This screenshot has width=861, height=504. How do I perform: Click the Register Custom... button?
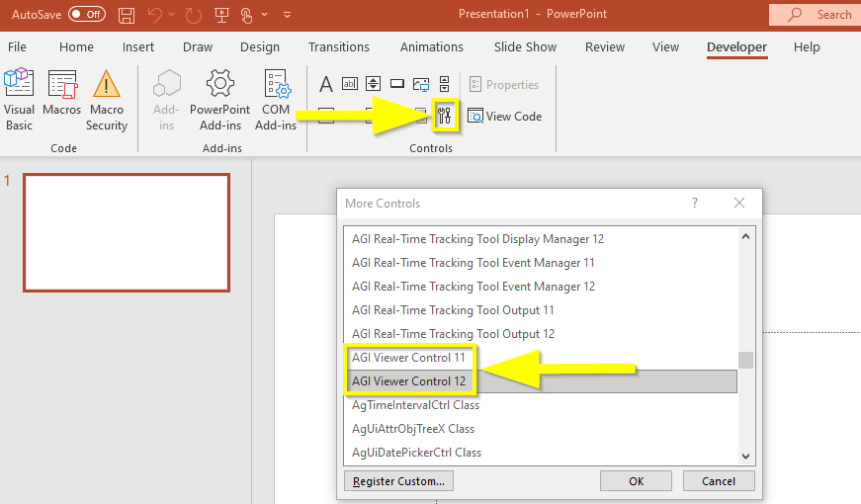[x=398, y=481]
